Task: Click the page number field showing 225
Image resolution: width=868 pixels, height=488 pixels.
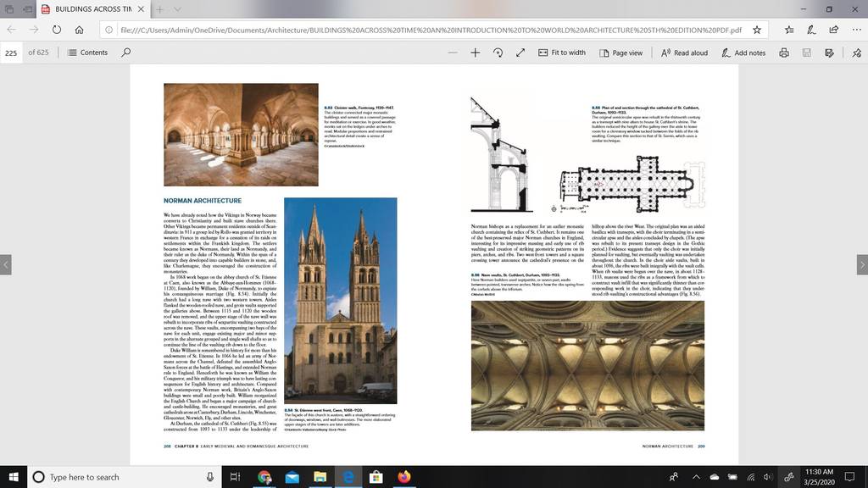Action: click(x=11, y=53)
